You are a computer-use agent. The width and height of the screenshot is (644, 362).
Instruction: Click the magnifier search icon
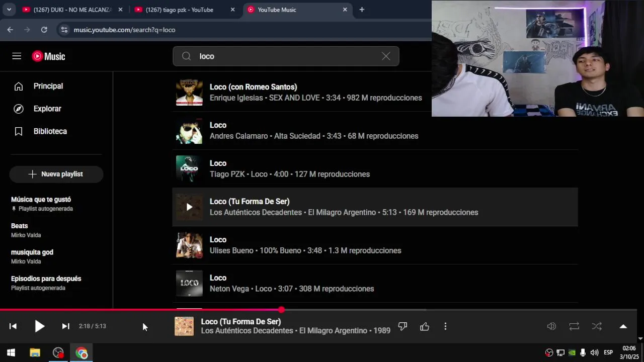(187, 56)
